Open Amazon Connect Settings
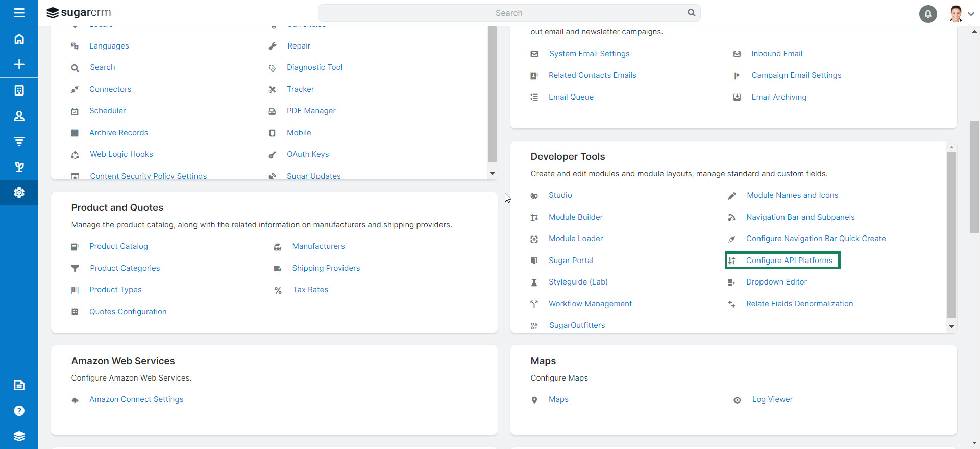 tap(136, 399)
